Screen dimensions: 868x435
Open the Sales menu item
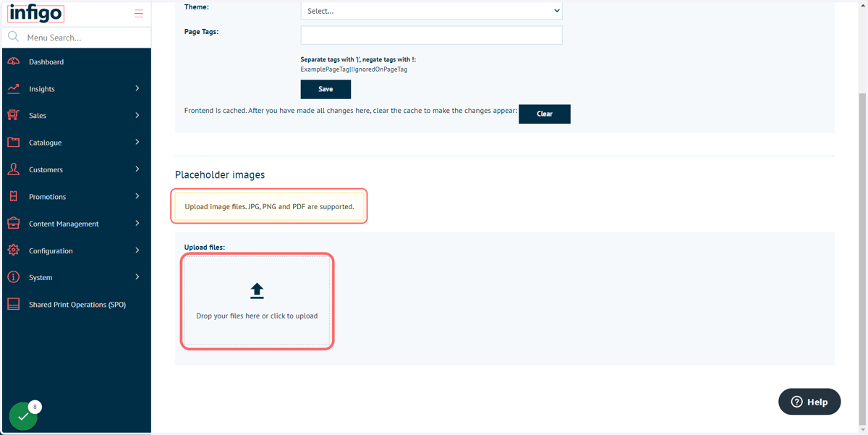(76, 115)
